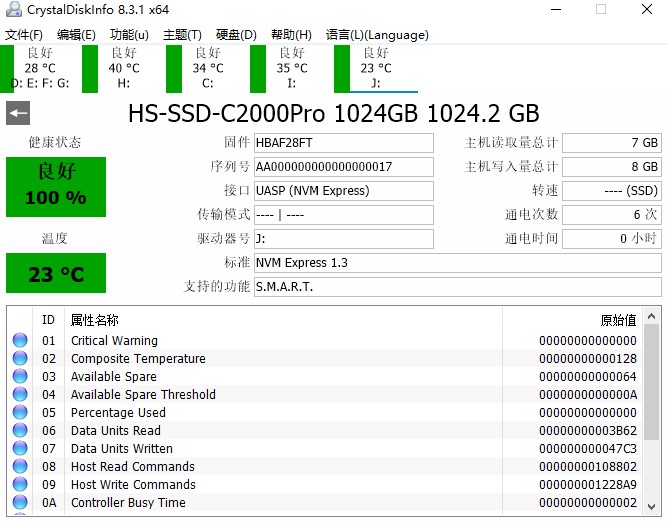Click the green 23 °C temperature button

coord(56,273)
